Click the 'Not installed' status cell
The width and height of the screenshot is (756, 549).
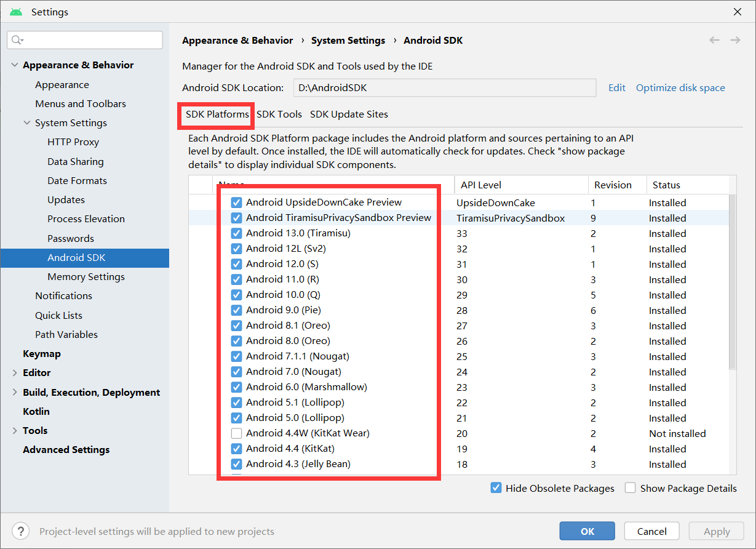pyautogui.click(x=677, y=434)
